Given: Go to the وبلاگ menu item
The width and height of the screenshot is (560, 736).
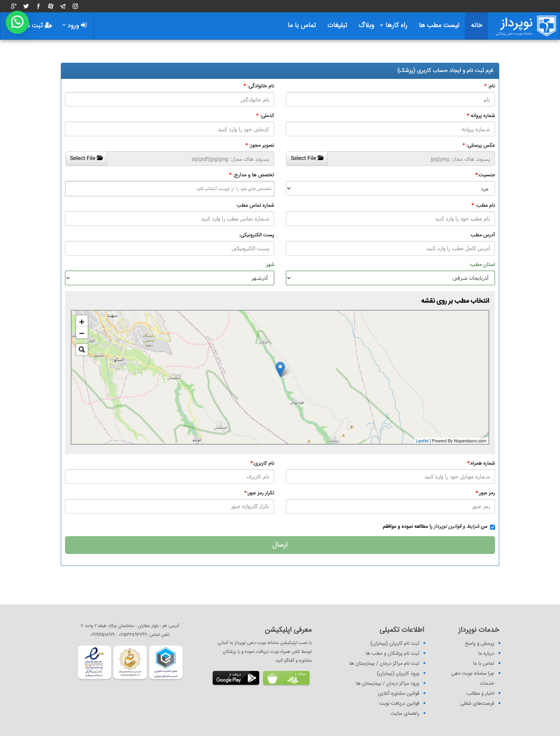Looking at the screenshot, I should 366,25.
